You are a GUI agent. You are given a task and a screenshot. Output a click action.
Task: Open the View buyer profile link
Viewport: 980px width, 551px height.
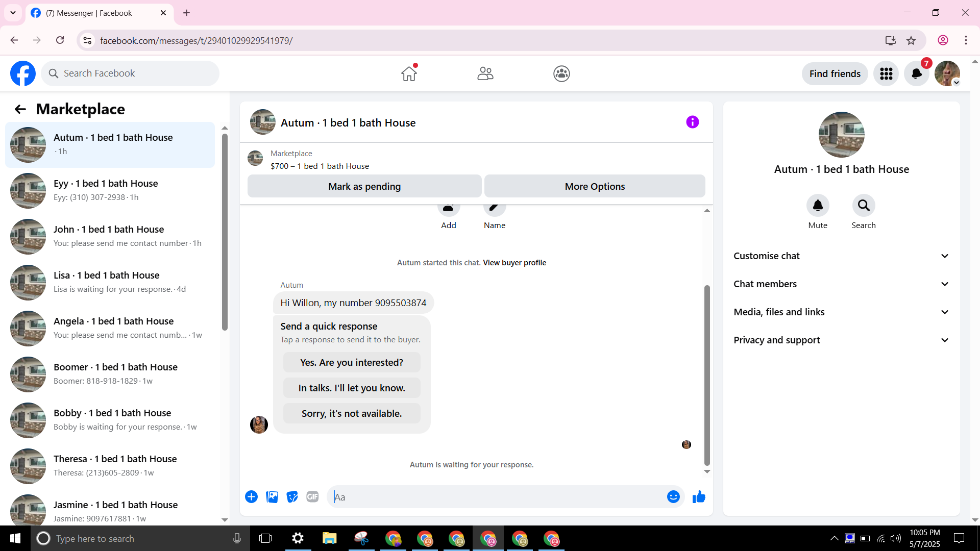(x=514, y=263)
